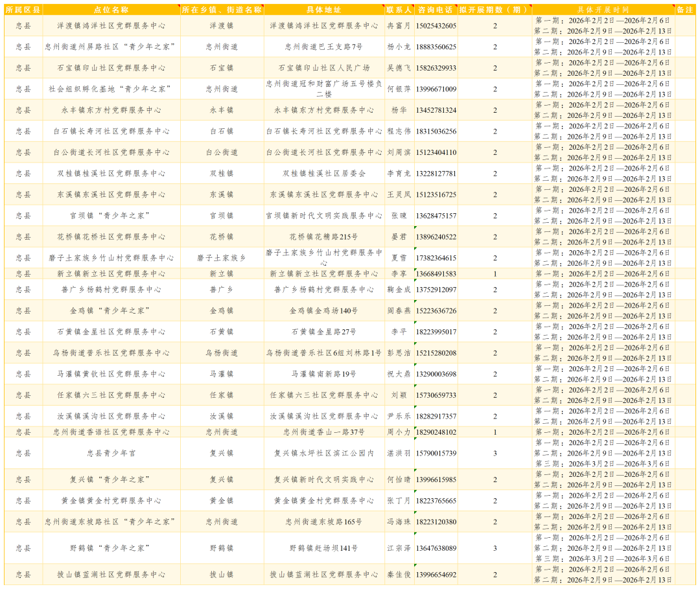Select address 马灌镇南新路19号
The image size is (700, 589).
click(x=324, y=374)
